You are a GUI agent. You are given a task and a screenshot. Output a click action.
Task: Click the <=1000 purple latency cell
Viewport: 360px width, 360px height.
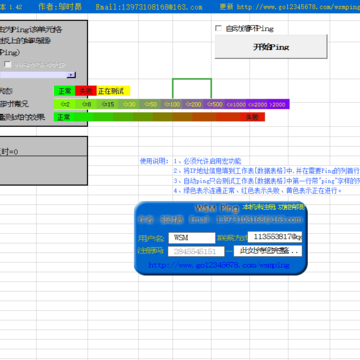pyautogui.click(x=236, y=104)
